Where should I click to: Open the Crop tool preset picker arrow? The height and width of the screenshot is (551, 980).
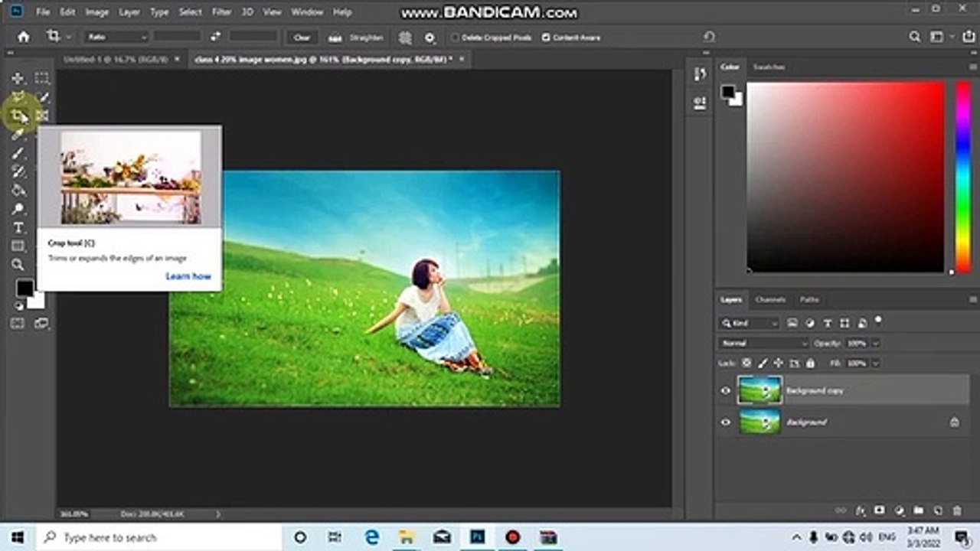click(69, 37)
